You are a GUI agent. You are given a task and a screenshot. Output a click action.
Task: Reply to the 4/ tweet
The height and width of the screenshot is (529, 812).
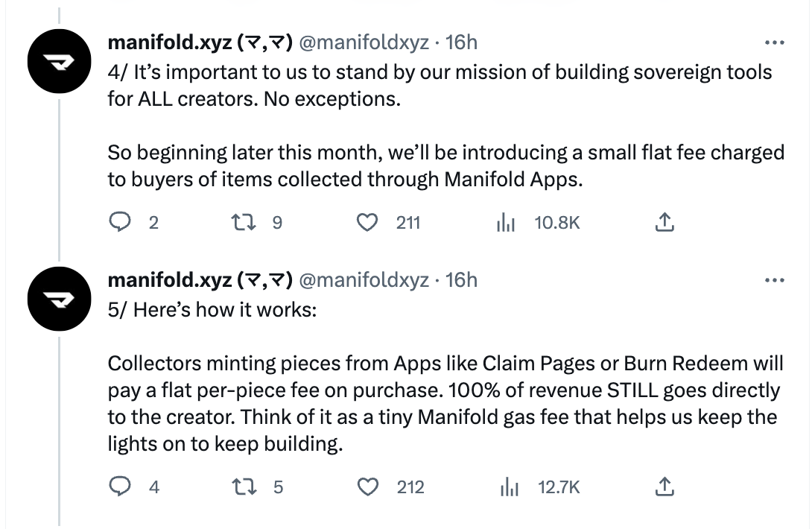(120, 222)
